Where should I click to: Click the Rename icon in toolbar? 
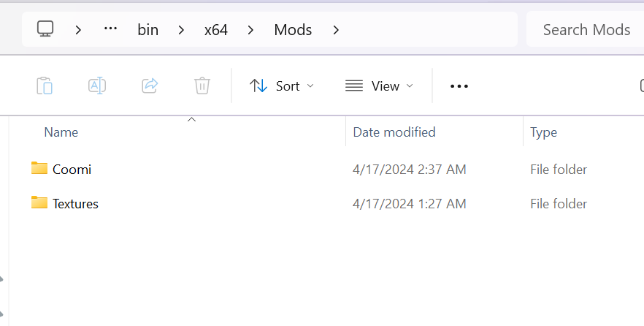97,86
